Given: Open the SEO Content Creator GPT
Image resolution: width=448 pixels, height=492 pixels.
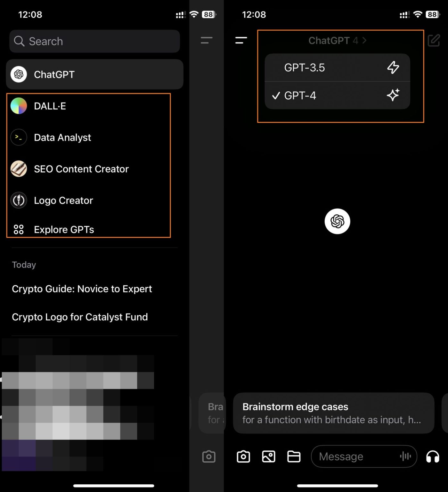Looking at the screenshot, I should point(81,169).
